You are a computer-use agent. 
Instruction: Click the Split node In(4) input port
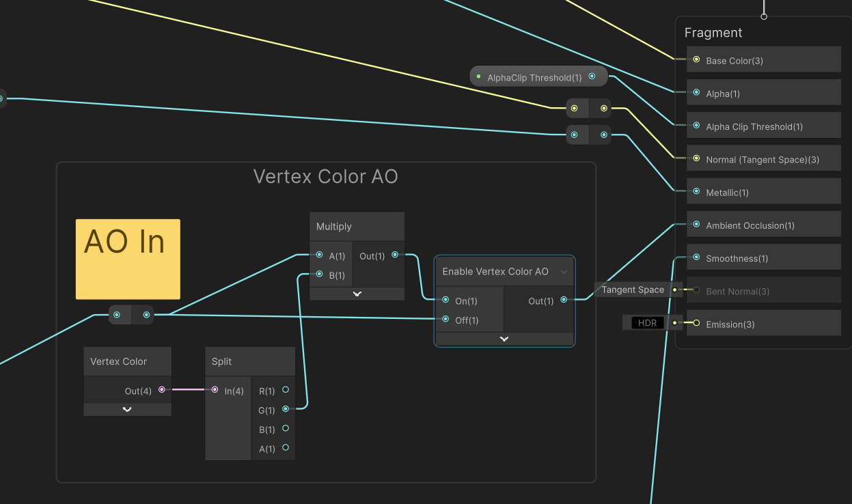215,390
